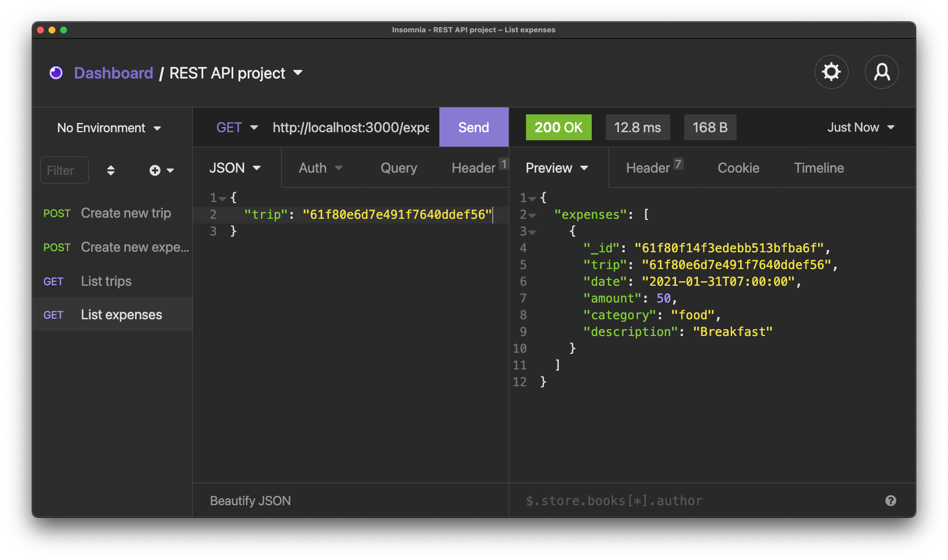Open the No Environment dropdown
The height and width of the screenshot is (560, 948).
click(x=109, y=128)
